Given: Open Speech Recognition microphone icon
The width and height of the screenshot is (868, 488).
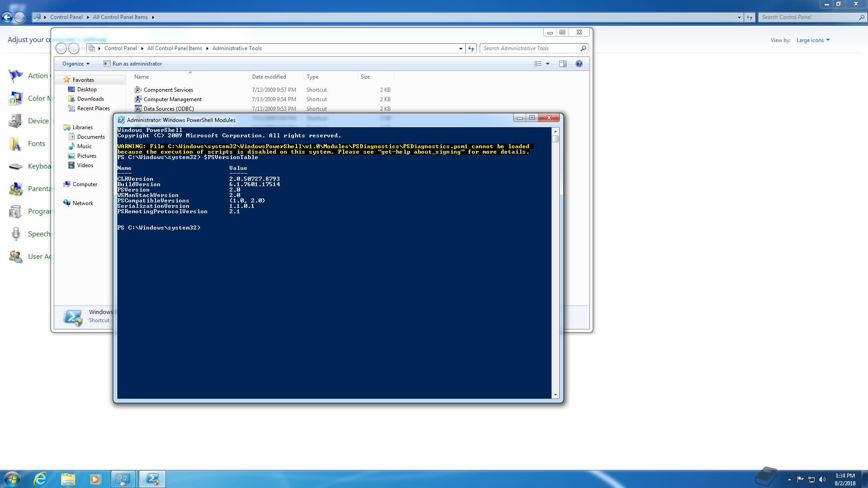Looking at the screenshot, I should click(15, 234).
